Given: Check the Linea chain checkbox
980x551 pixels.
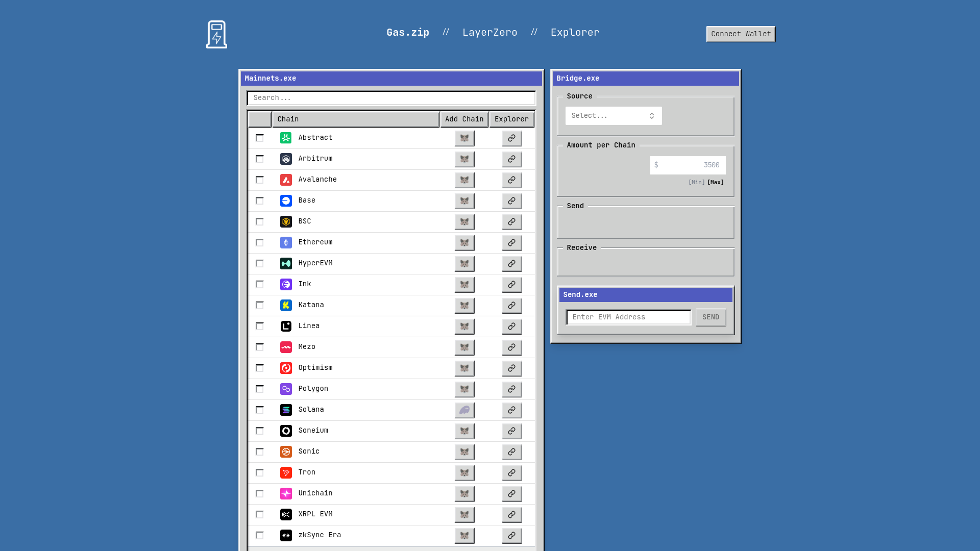Looking at the screenshot, I should tap(260, 327).
